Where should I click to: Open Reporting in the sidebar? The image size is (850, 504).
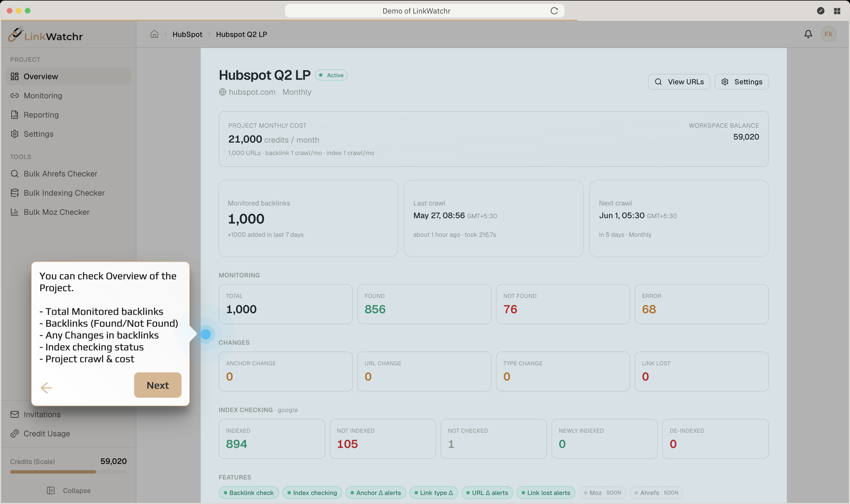coord(68,115)
